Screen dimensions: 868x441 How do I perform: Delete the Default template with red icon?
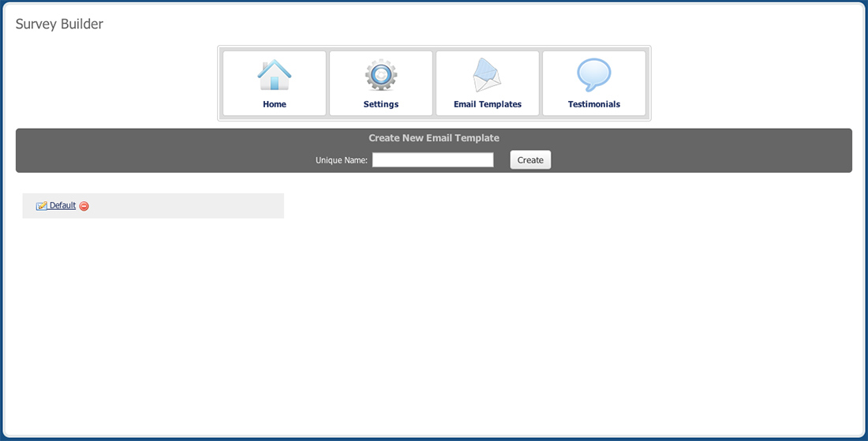coord(84,206)
